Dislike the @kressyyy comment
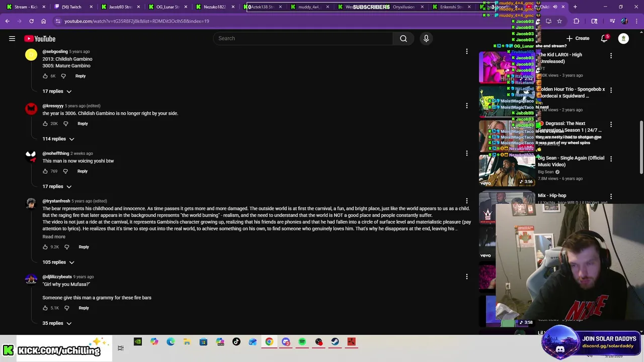 click(x=65, y=124)
